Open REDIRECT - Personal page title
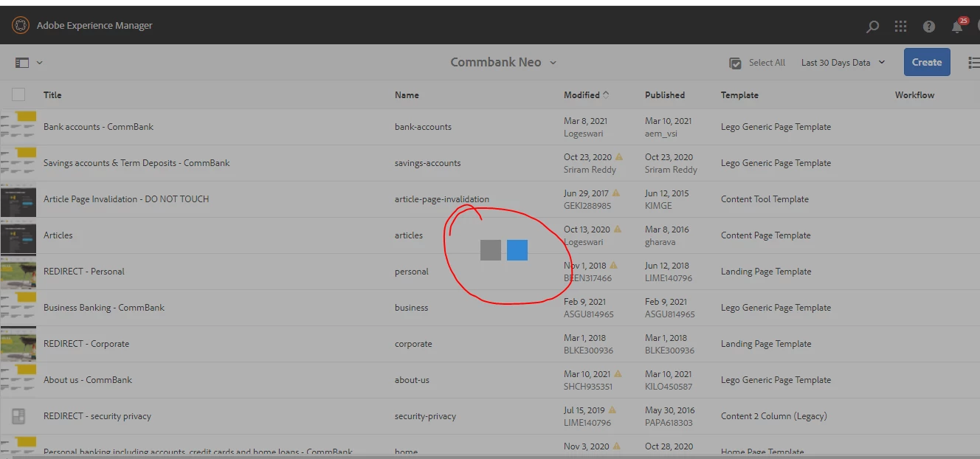Viewport: 980px width, 459px height. coord(84,272)
